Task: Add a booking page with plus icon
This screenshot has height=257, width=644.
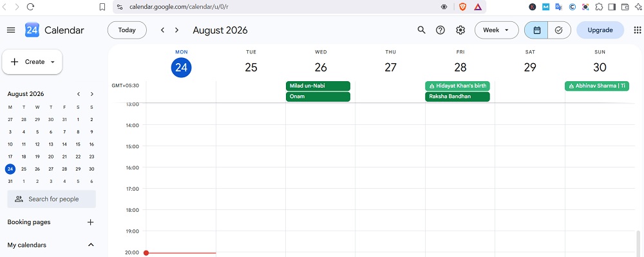Action: [x=91, y=222]
